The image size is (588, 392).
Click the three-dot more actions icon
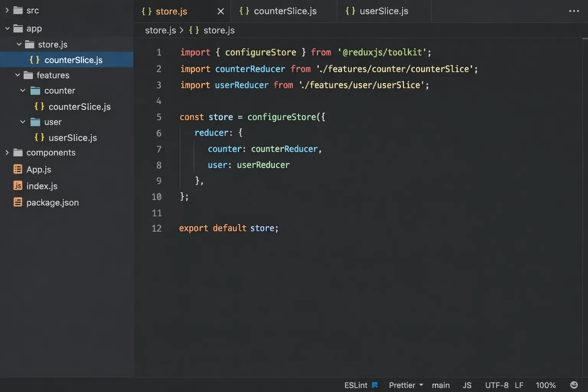(x=574, y=11)
